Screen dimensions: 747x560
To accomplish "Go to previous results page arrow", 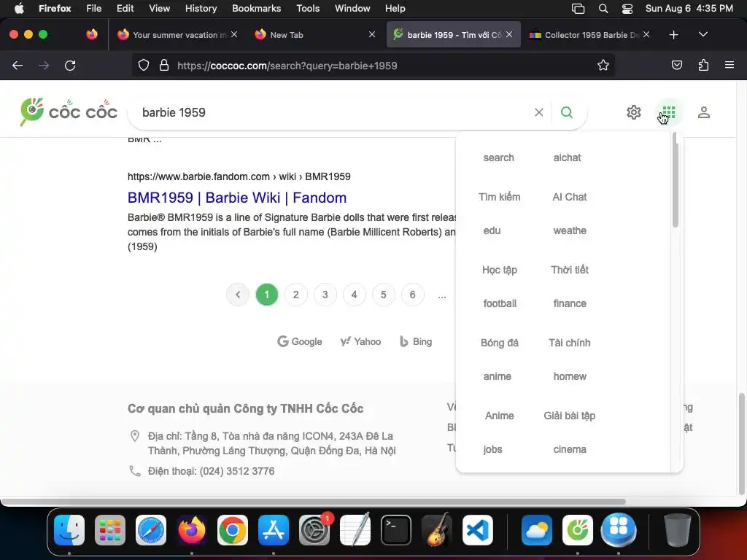I will tap(238, 295).
